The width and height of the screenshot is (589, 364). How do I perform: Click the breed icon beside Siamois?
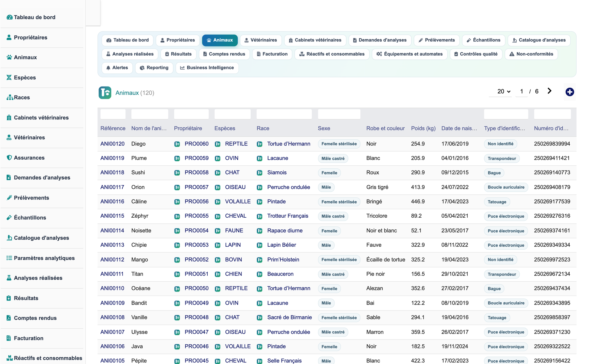(260, 173)
